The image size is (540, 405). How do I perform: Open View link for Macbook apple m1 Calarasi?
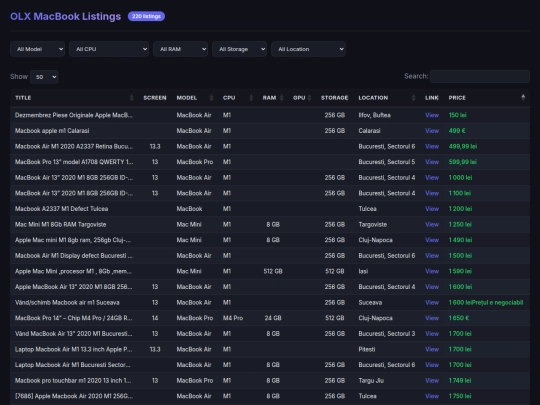(432, 131)
